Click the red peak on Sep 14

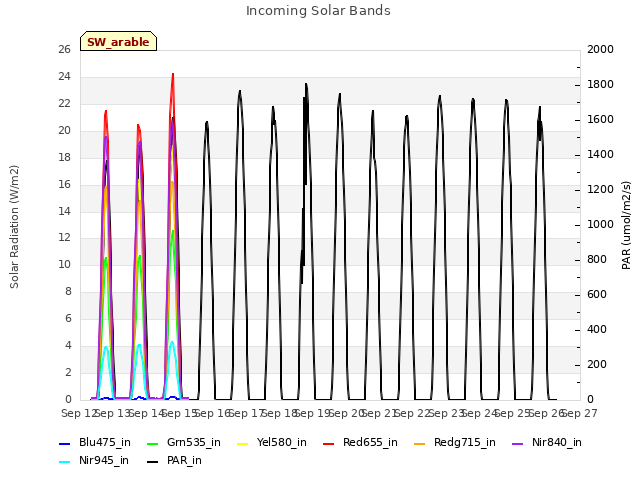tap(173, 75)
